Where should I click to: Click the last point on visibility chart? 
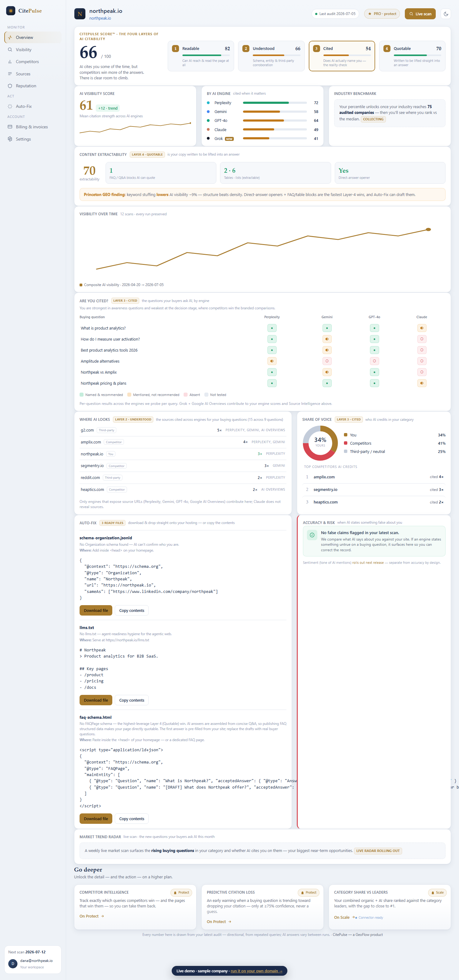pos(428,229)
